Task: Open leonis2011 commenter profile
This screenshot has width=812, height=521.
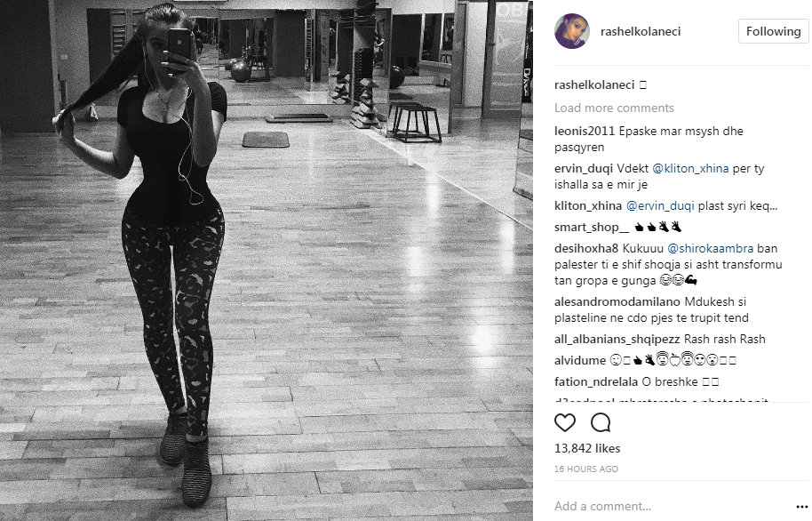Action: tap(585, 132)
